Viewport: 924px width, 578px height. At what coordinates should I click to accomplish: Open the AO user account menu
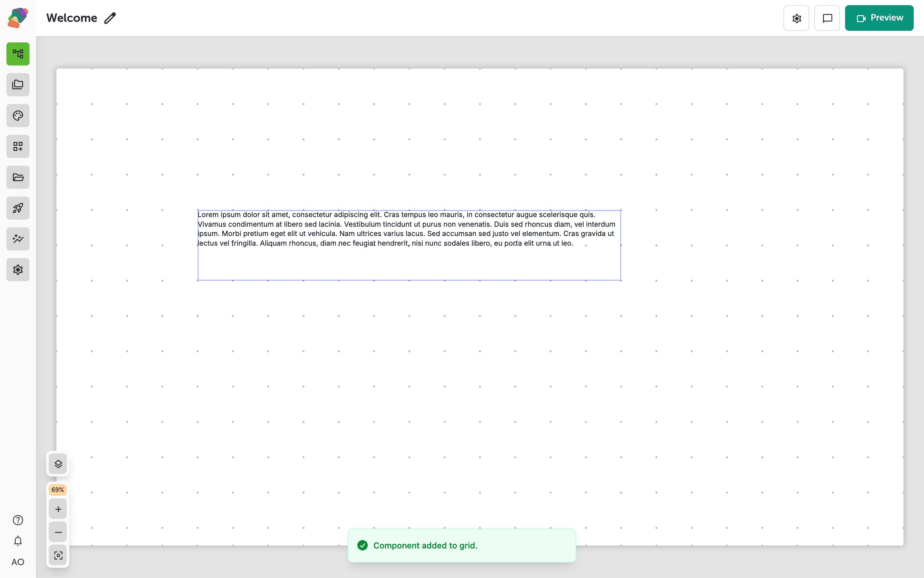[18, 562]
